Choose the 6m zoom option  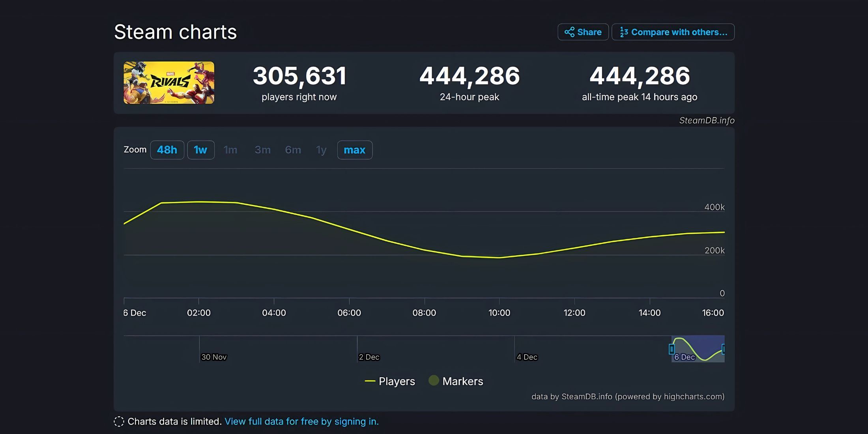coord(293,150)
